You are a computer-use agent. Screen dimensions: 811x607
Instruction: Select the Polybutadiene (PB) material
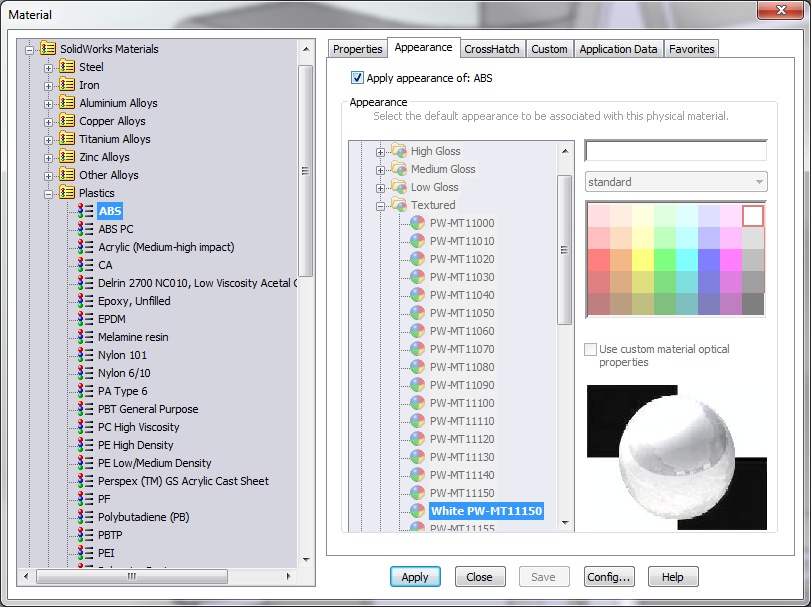(143, 517)
